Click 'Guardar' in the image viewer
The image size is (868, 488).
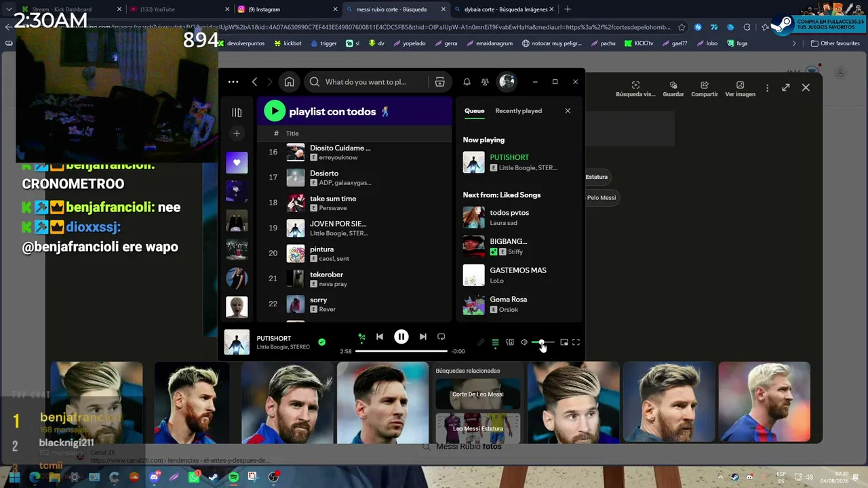[x=673, y=89]
